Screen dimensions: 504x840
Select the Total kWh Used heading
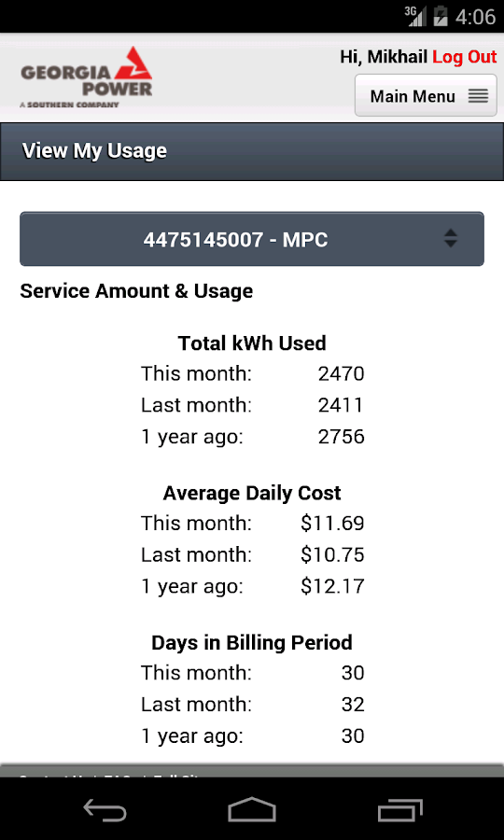pyautogui.click(x=252, y=343)
